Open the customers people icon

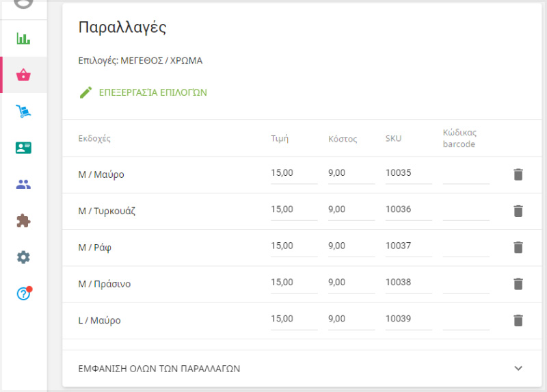pos(23,184)
